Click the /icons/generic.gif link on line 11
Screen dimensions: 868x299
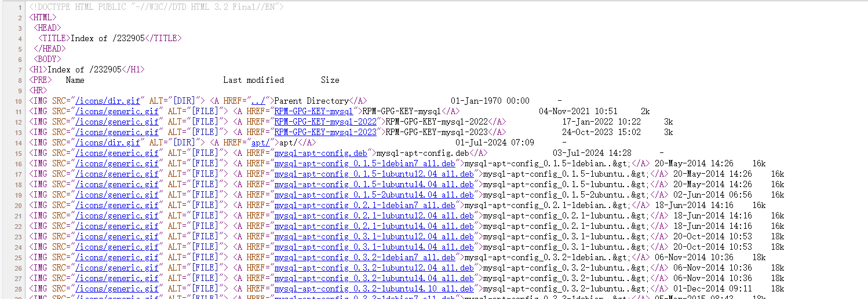point(117,111)
